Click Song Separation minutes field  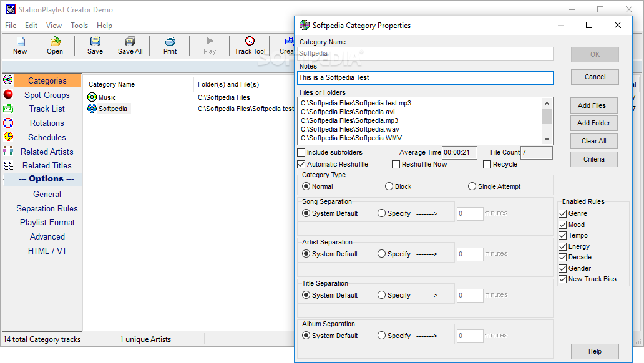tap(470, 213)
